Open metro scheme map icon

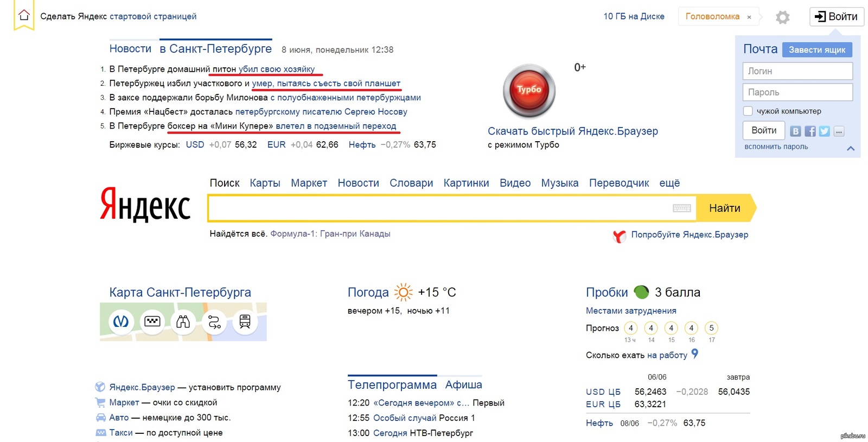[120, 322]
